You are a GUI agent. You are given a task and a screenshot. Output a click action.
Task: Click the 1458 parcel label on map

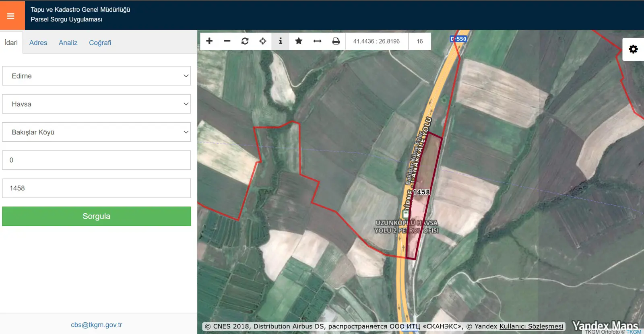[421, 192]
